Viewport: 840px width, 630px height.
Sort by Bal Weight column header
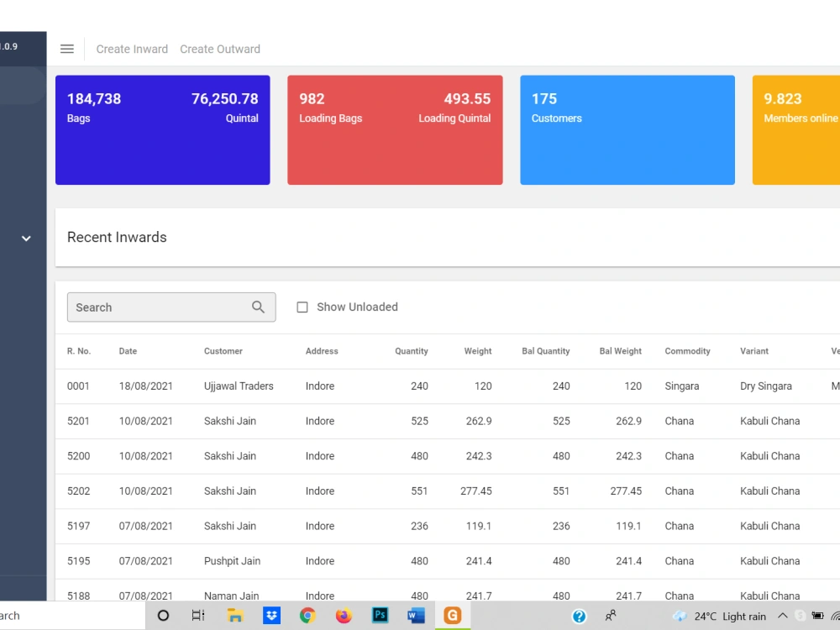tap(621, 351)
